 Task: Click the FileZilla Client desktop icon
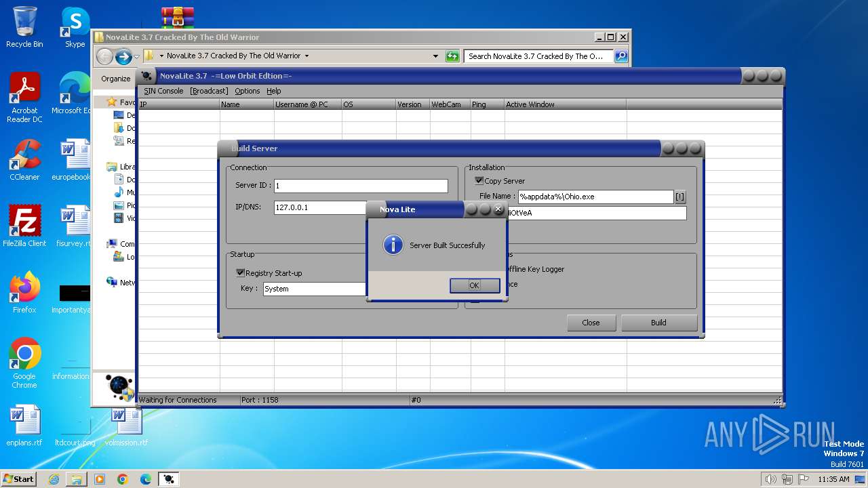pyautogui.click(x=24, y=226)
